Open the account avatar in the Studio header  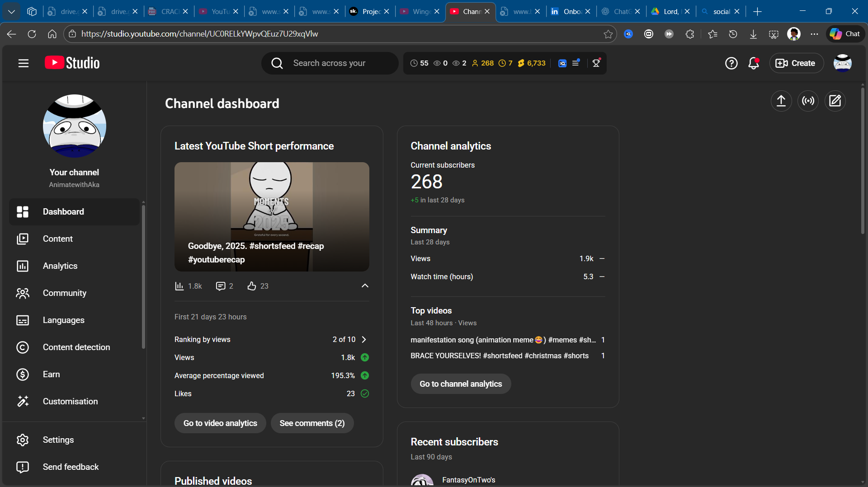[843, 63]
